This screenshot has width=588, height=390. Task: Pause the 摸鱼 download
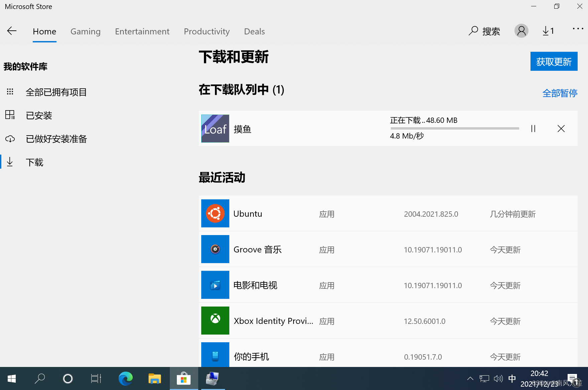(x=533, y=129)
